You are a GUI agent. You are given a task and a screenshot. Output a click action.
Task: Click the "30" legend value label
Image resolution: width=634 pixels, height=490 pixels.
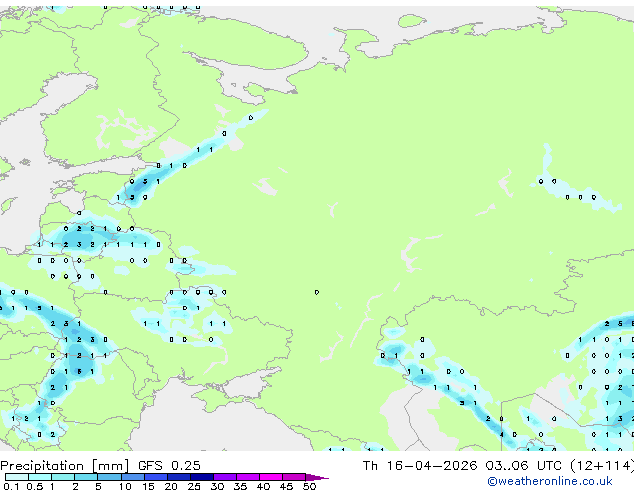[x=217, y=486]
